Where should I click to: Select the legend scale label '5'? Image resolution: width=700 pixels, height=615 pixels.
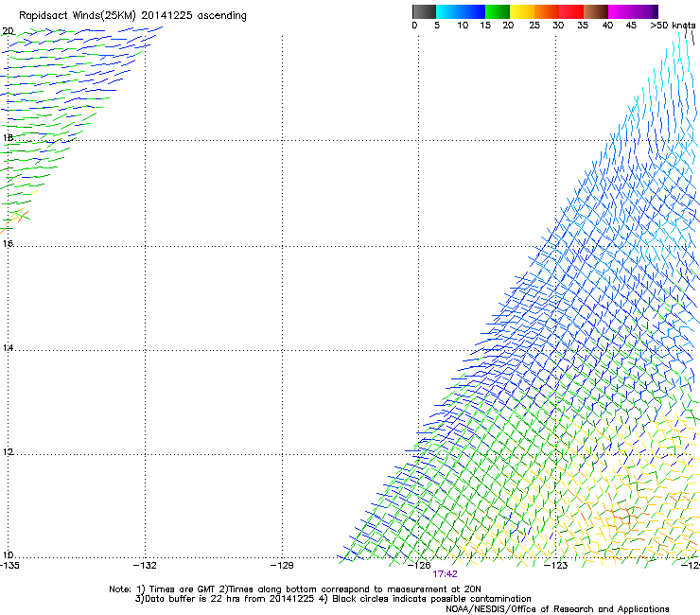click(x=437, y=26)
